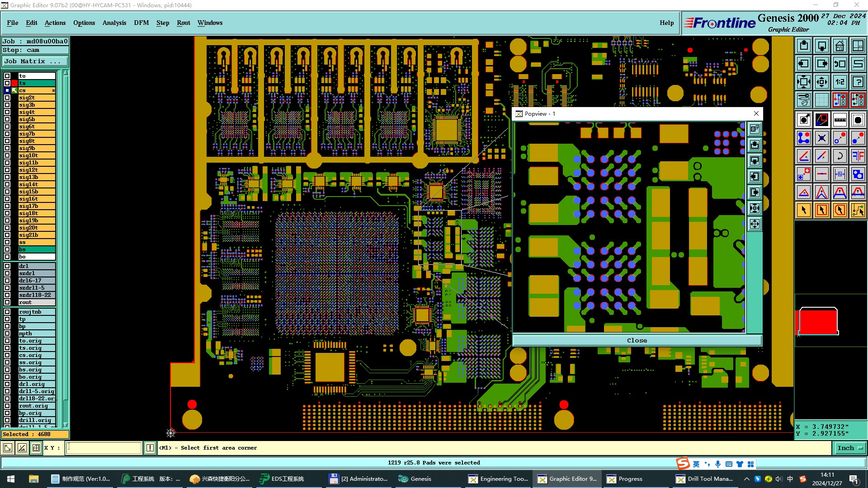Click the Home view icon
Viewport: 868px width, 488px height.
[840, 46]
